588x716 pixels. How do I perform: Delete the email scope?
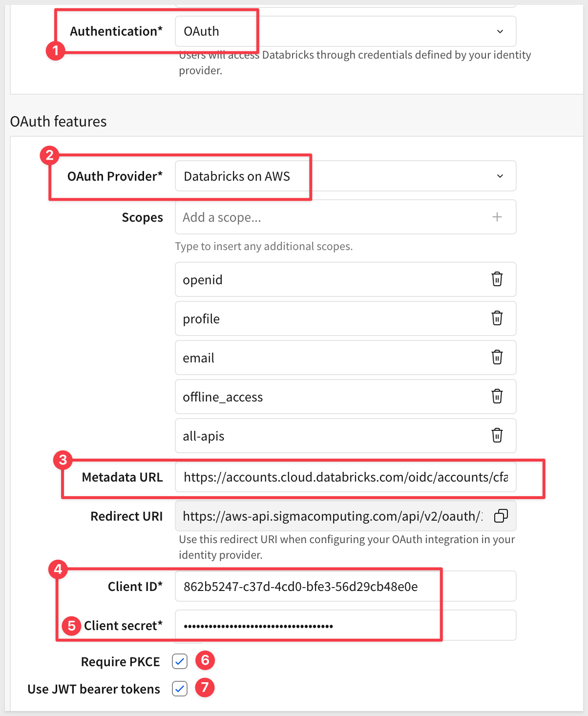click(x=497, y=358)
